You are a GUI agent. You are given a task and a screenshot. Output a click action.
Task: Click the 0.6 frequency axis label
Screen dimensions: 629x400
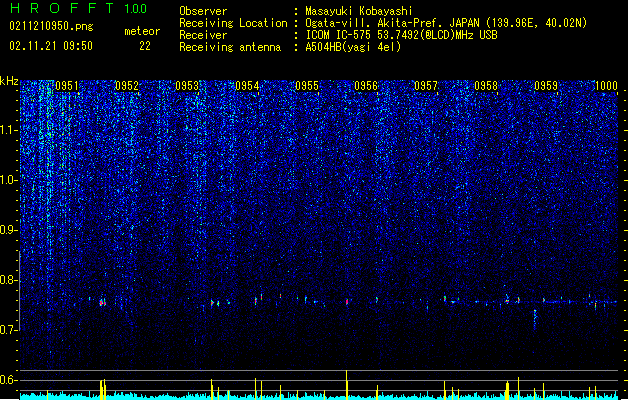pyautogui.click(x=9, y=380)
